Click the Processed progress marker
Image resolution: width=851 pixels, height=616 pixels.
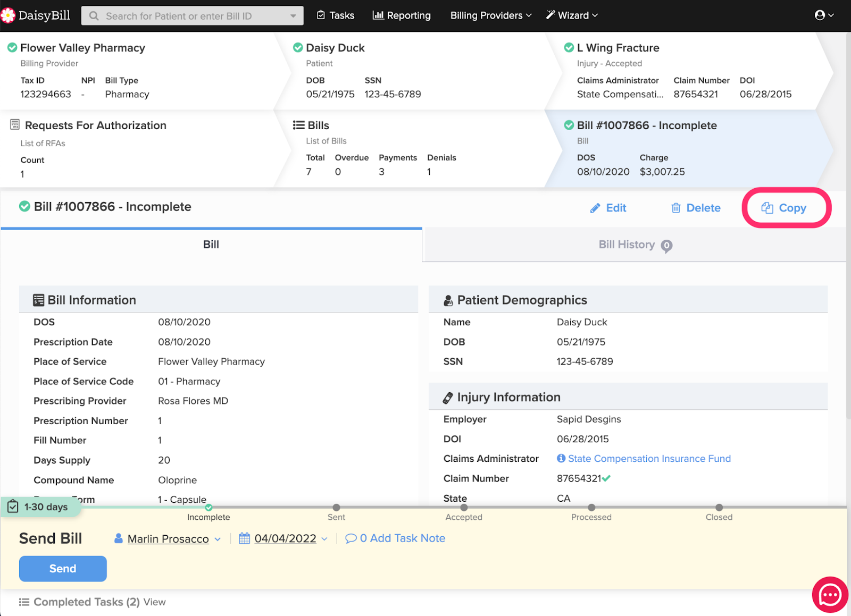(591, 508)
